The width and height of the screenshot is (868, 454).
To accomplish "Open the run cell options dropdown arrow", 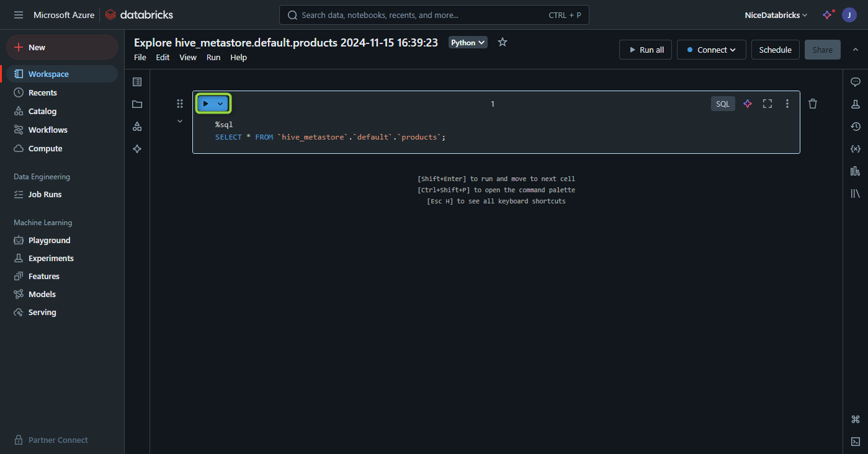I will 220,104.
